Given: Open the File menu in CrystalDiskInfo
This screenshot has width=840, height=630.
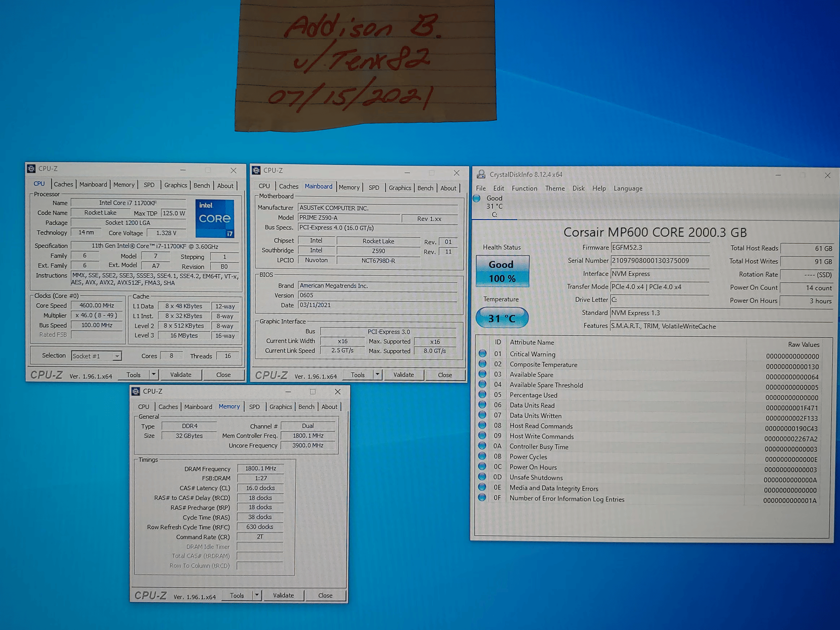Looking at the screenshot, I should [x=481, y=188].
